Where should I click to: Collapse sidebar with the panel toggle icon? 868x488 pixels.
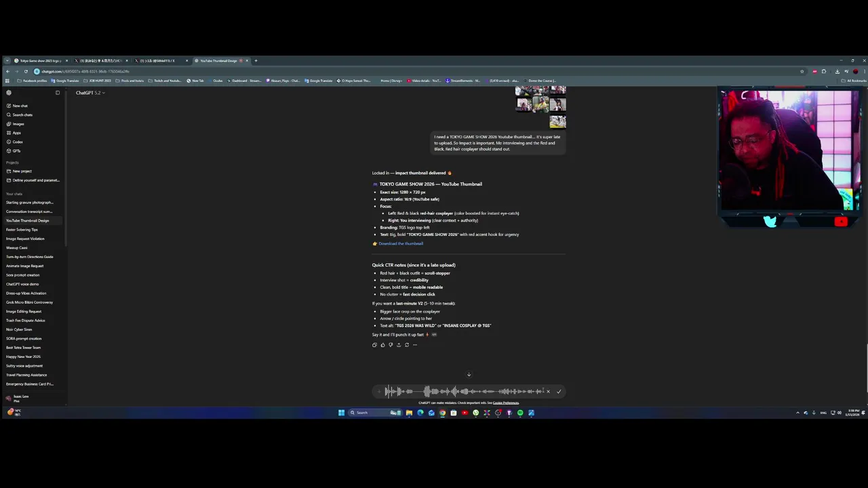(58, 93)
